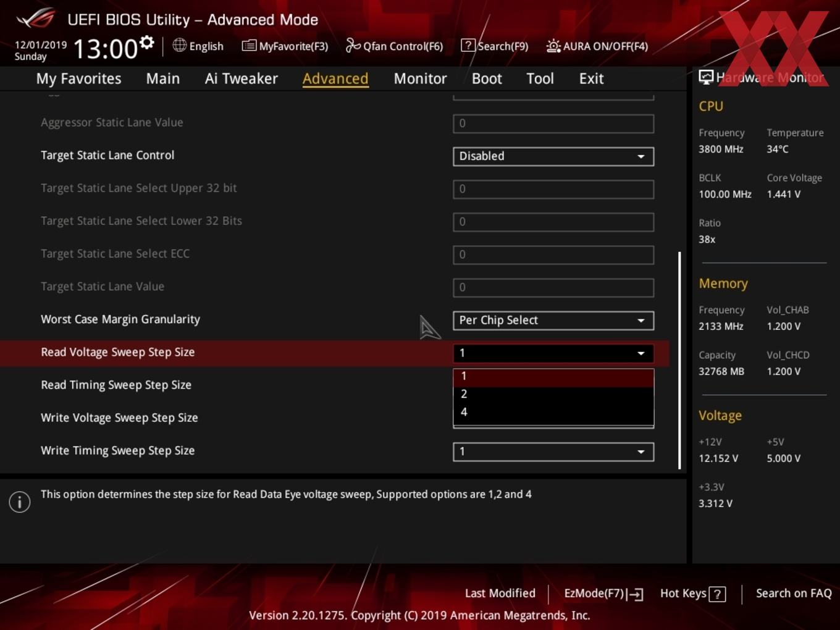Switch to Main tab
The image size is (840, 630).
point(163,78)
